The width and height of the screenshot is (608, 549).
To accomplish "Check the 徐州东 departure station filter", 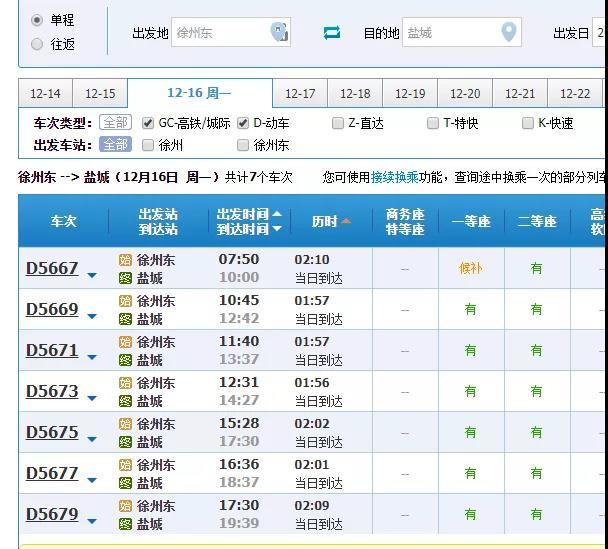I will 243,145.
